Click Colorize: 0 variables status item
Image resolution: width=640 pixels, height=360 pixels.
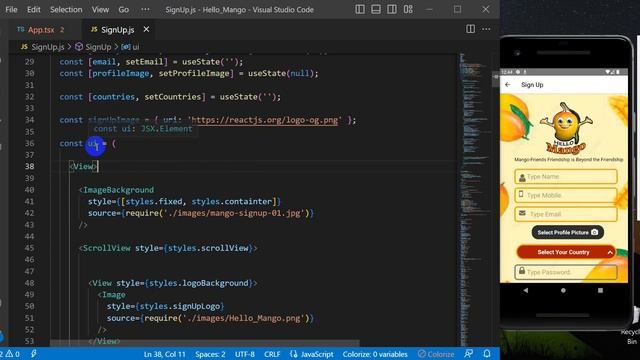(375, 354)
